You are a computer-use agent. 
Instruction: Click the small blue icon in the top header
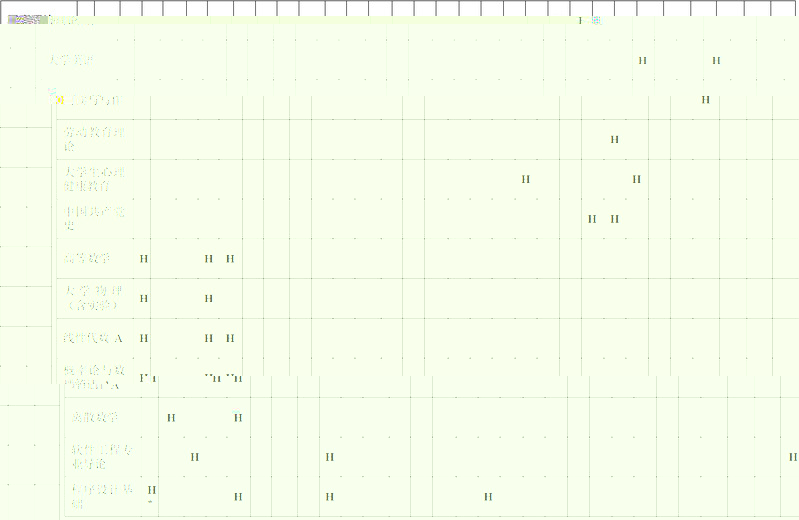(596, 20)
